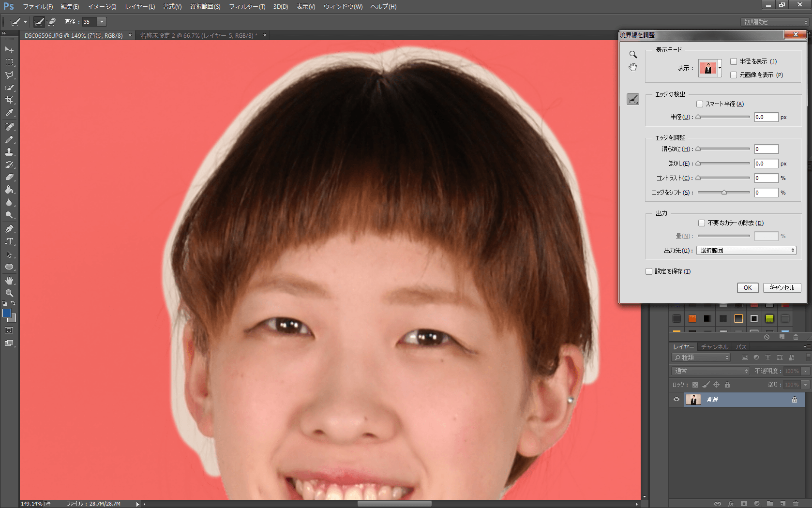
Task: Click Hand tool in Refine Edge dialog
Action: tap(633, 67)
